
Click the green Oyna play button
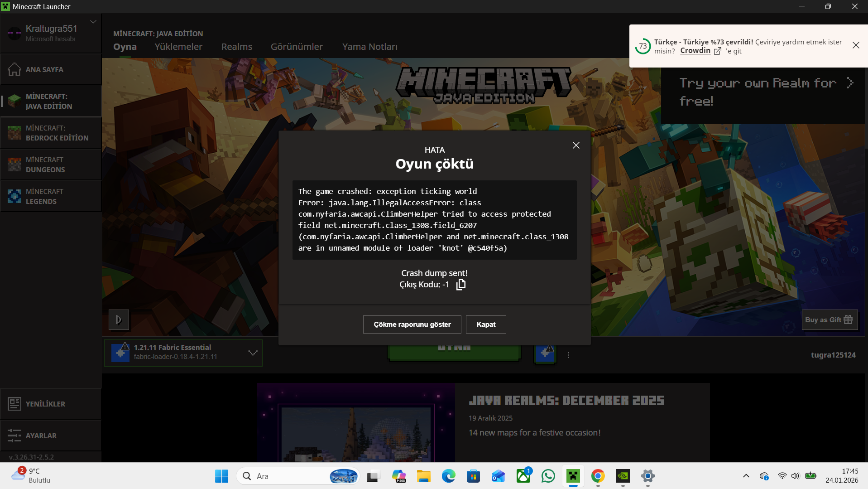(x=454, y=352)
